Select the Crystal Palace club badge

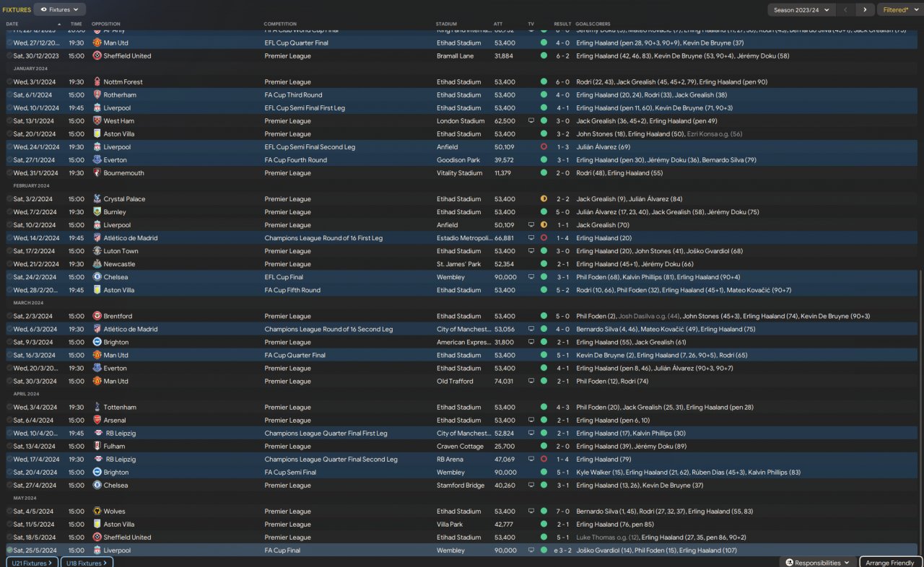coord(97,199)
